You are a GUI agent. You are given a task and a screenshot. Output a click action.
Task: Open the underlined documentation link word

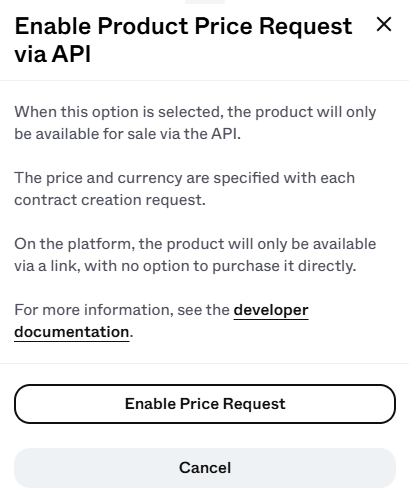72,332
